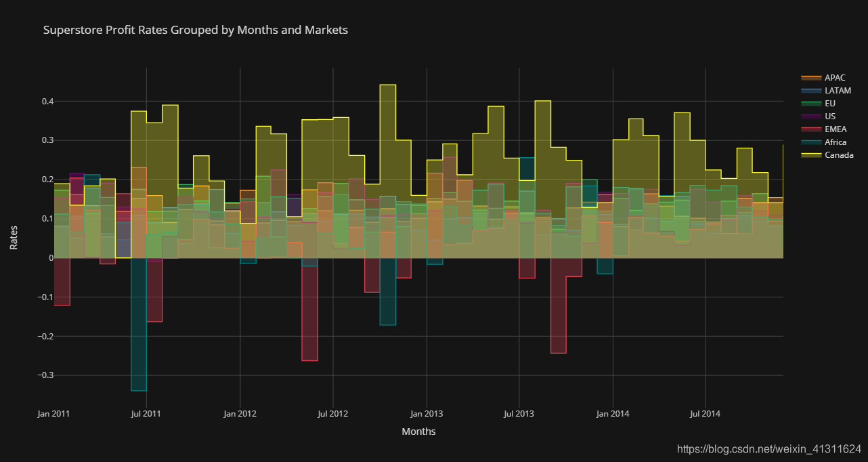Click the Jan 2013 axis label
The image size is (868, 462).
[x=427, y=413]
